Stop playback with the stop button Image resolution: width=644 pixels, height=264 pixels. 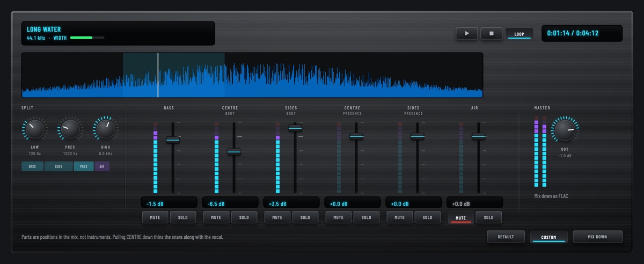[492, 33]
